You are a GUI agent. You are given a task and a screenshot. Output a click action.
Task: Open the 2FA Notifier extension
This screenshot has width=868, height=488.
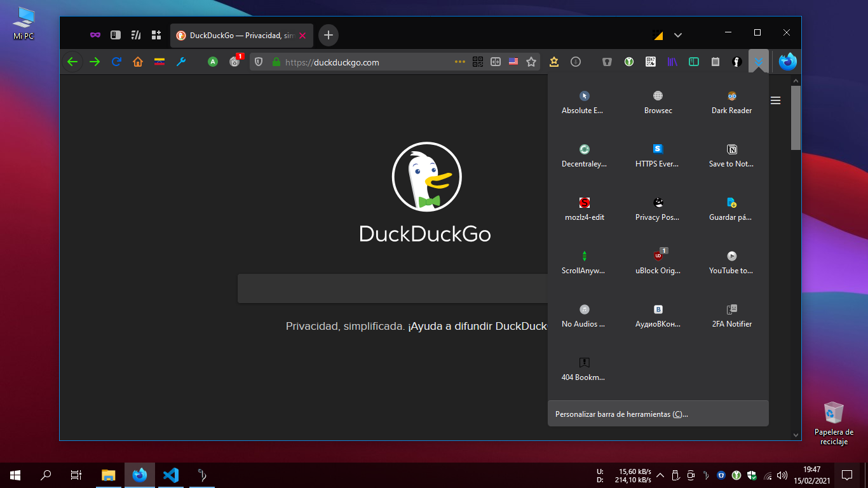pos(731,316)
